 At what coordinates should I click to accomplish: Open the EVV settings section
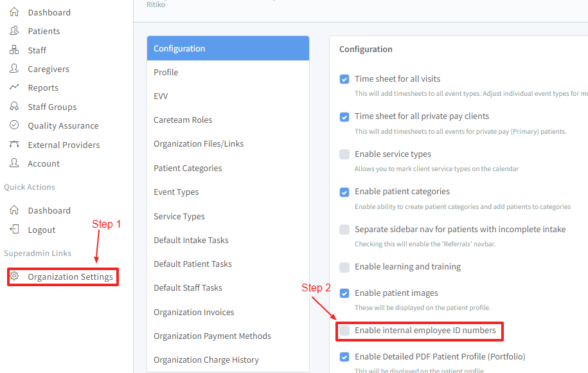click(161, 96)
